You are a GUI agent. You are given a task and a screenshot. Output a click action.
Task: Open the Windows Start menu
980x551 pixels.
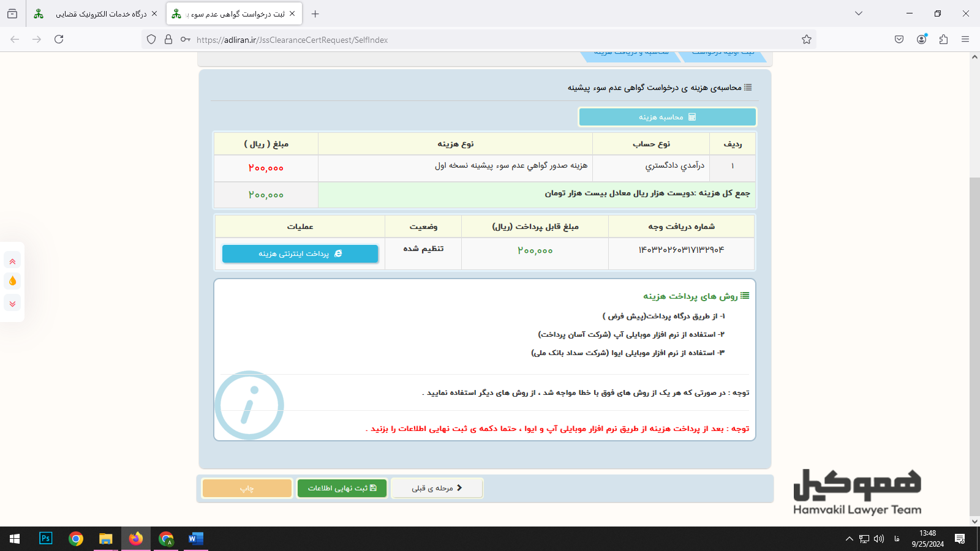[x=15, y=539]
